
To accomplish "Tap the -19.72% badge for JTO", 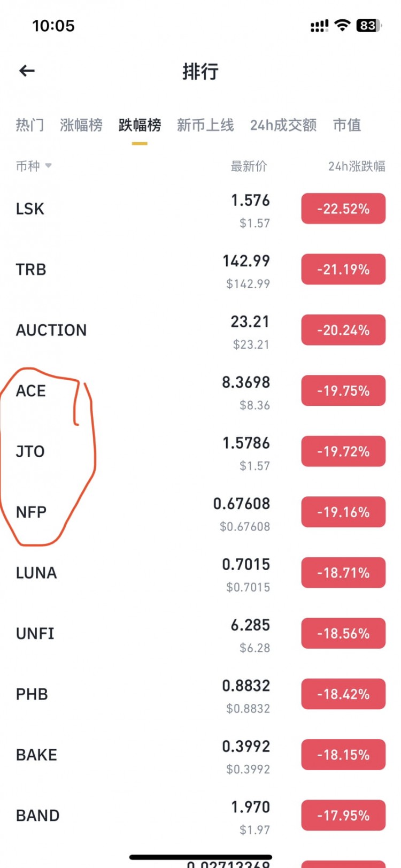I will click(343, 451).
